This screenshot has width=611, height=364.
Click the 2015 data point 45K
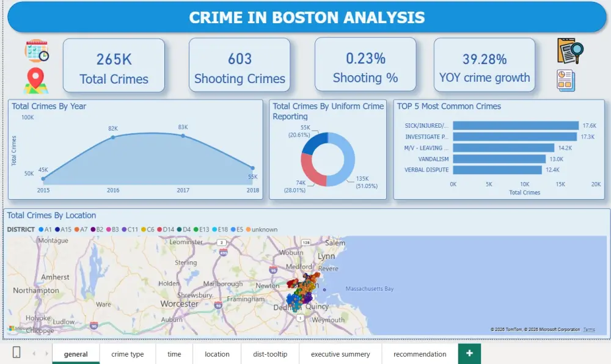tap(43, 179)
